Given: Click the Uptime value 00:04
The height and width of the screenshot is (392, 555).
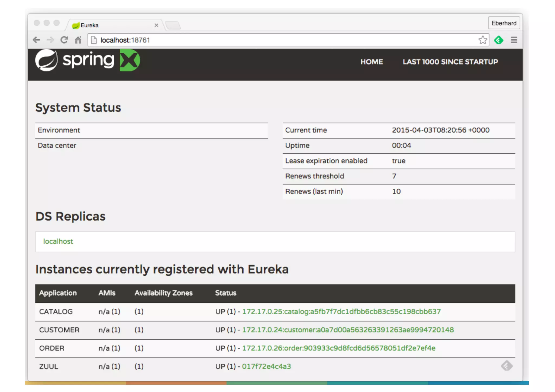Looking at the screenshot, I should (x=401, y=145).
